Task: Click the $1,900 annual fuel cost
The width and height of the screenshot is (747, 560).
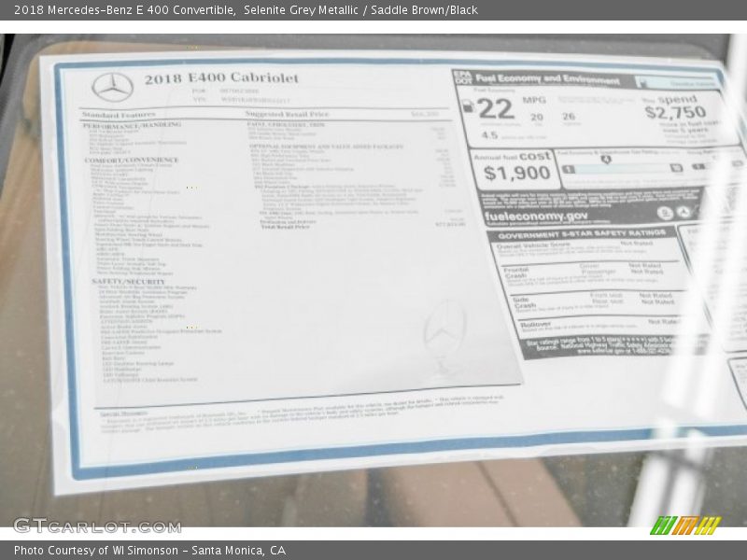Action: [x=517, y=173]
